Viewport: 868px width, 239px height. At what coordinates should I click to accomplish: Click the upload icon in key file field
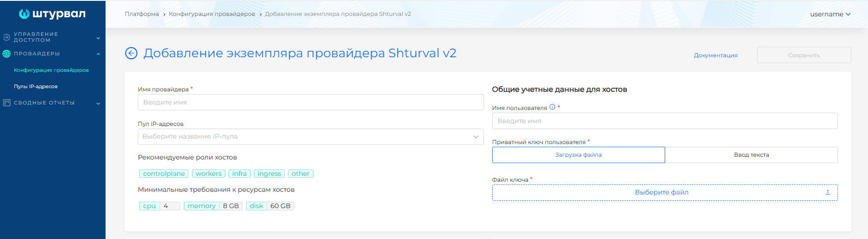pyautogui.click(x=828, y=193)
